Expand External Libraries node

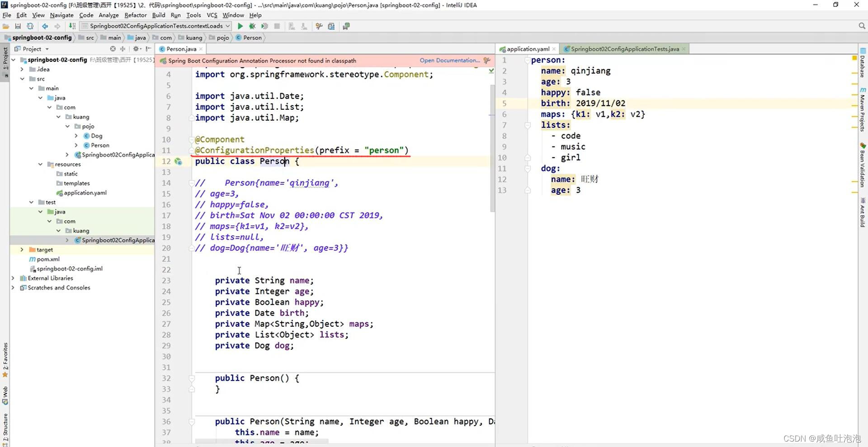(x=13, y=278)
